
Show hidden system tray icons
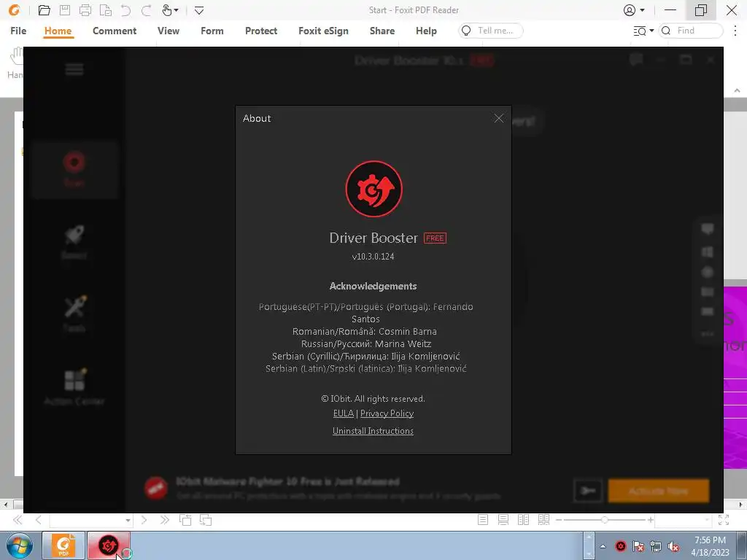point(603,547)
